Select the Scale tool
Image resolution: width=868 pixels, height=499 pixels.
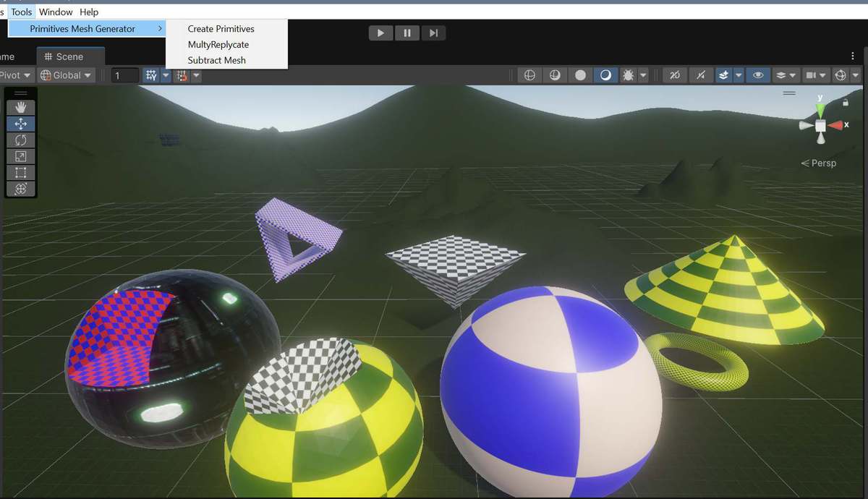(20, 156)
